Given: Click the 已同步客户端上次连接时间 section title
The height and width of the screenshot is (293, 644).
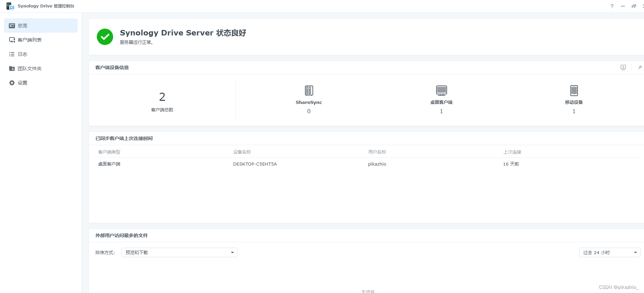Looking at the screenshot, I should (x=124, y=138).
